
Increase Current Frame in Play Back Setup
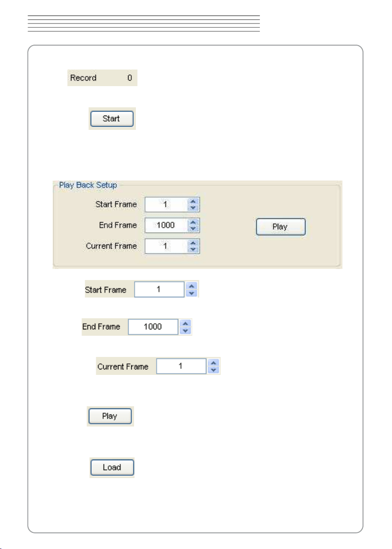coord(193,243)
